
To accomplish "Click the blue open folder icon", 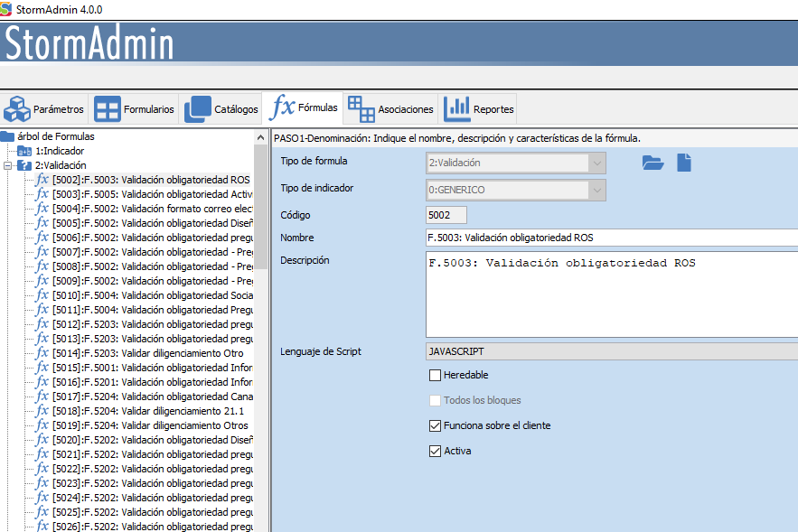I will 652,163.
